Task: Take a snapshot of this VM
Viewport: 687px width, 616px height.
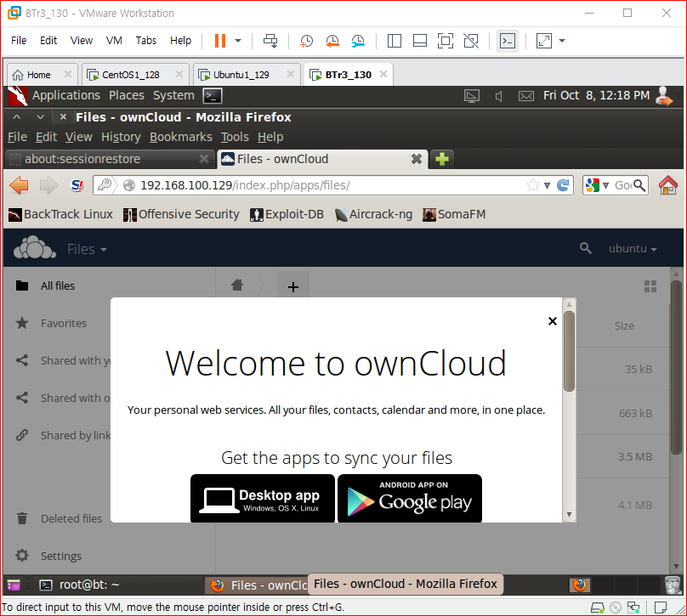Action: coord(306,41)
